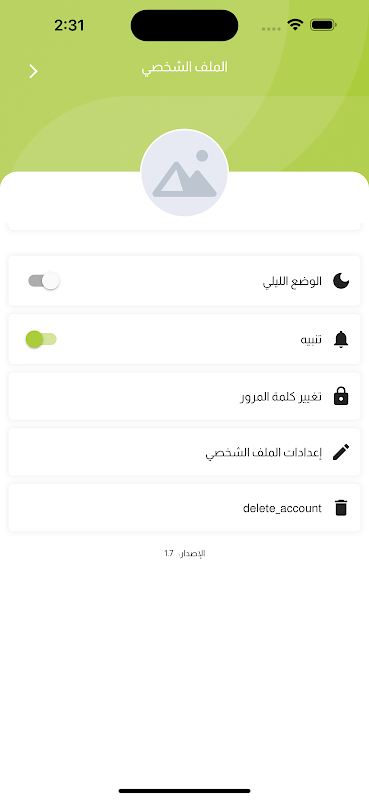Viewport: 369px width, 800px height.
Task: Click the moon icon for night mode
Action: click(341, 281)
